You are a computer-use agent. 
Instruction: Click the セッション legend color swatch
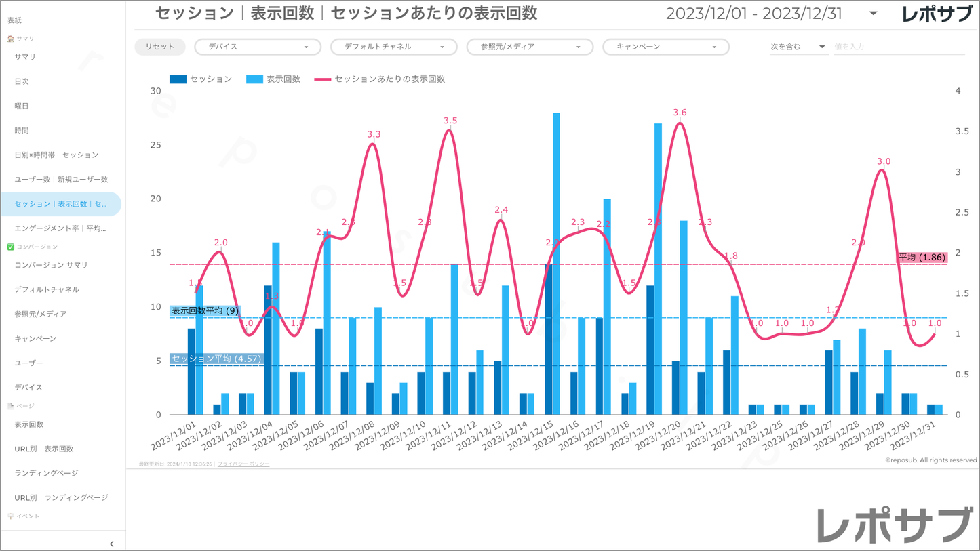178,79
